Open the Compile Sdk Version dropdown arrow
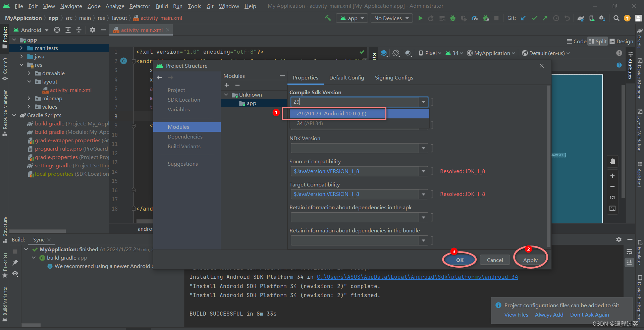The image size is (644, 330). [x=424, y=102]
